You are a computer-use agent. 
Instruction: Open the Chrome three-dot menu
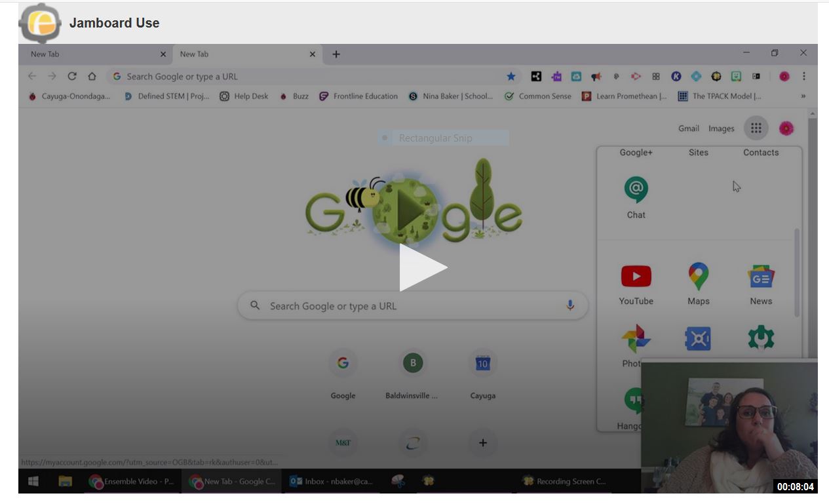point(804,76)
